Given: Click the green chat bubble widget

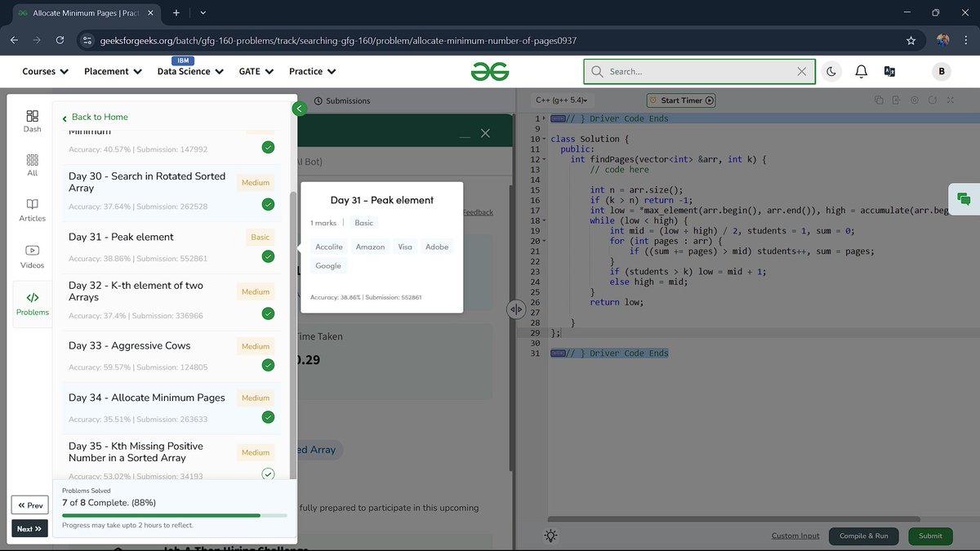Looking at the screenshot, I should click(x=964, y=199).
